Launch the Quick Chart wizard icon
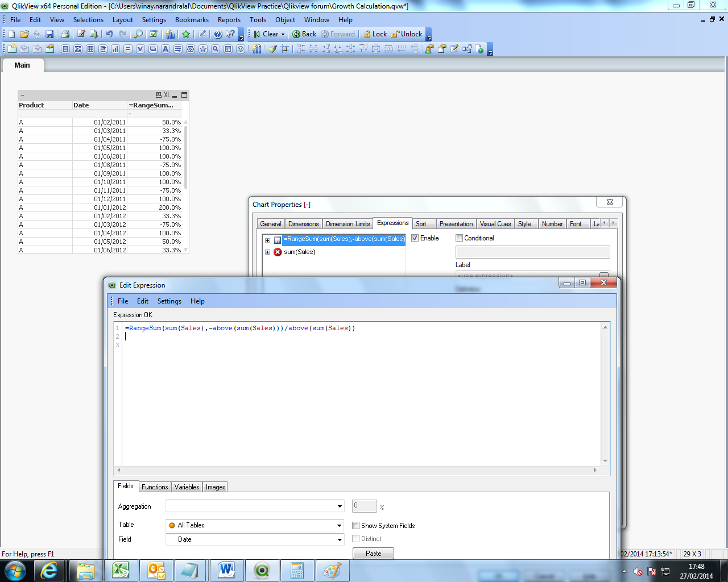The image size is (728, 582). [170, 34]
